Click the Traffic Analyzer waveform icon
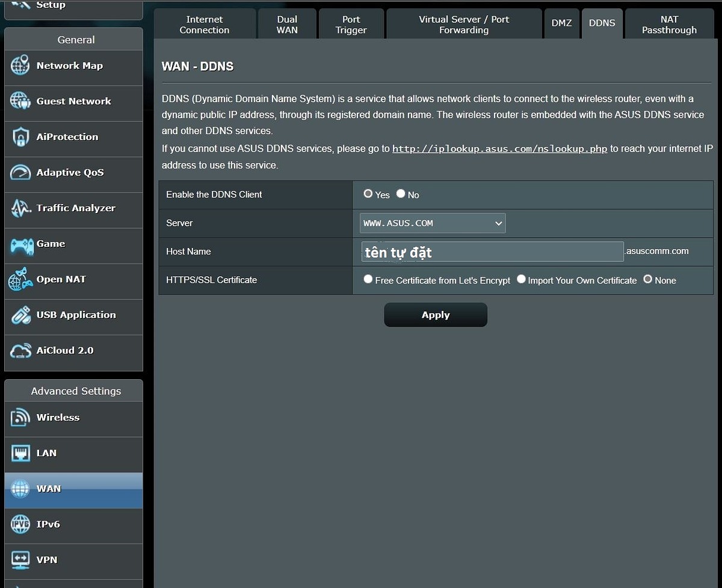Image resolution: width=722 pixels, height=588 pixels. (x=20, y=208)
